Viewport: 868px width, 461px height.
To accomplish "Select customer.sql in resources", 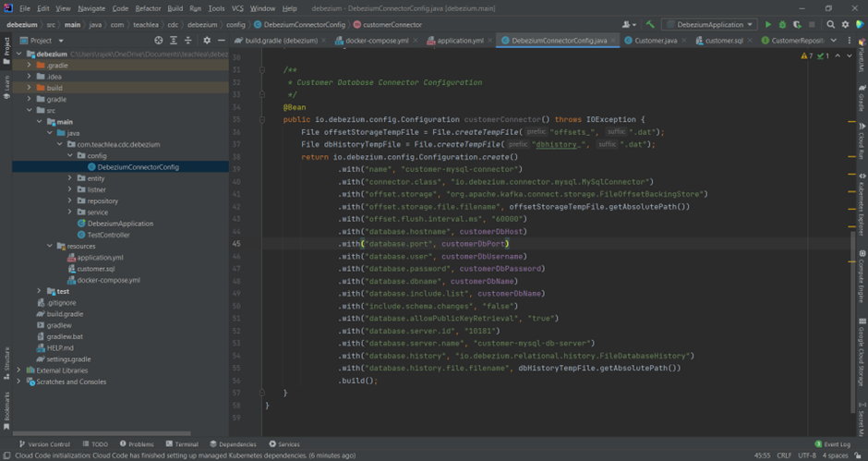I will coord(96,269).
